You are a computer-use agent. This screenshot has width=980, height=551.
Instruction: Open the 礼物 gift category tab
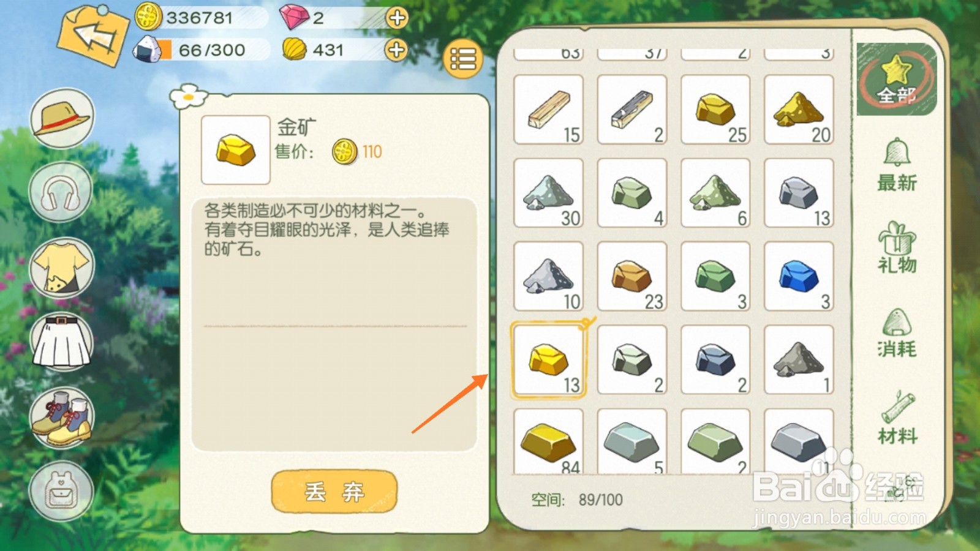(x=897, y=248)
